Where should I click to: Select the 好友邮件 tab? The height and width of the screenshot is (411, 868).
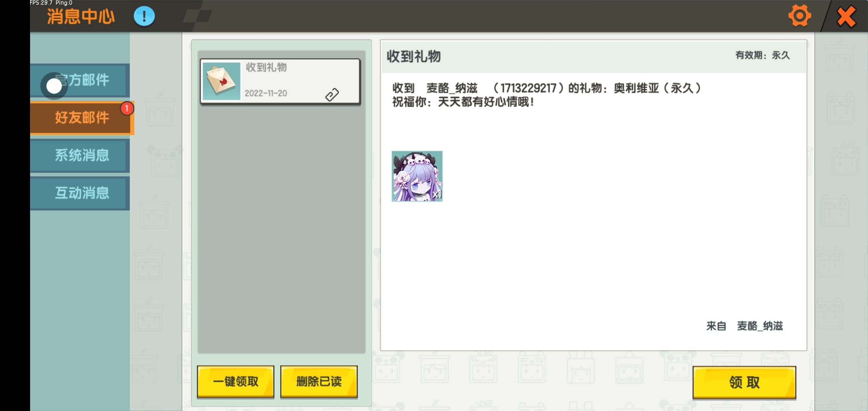click(x=82, y=118)
